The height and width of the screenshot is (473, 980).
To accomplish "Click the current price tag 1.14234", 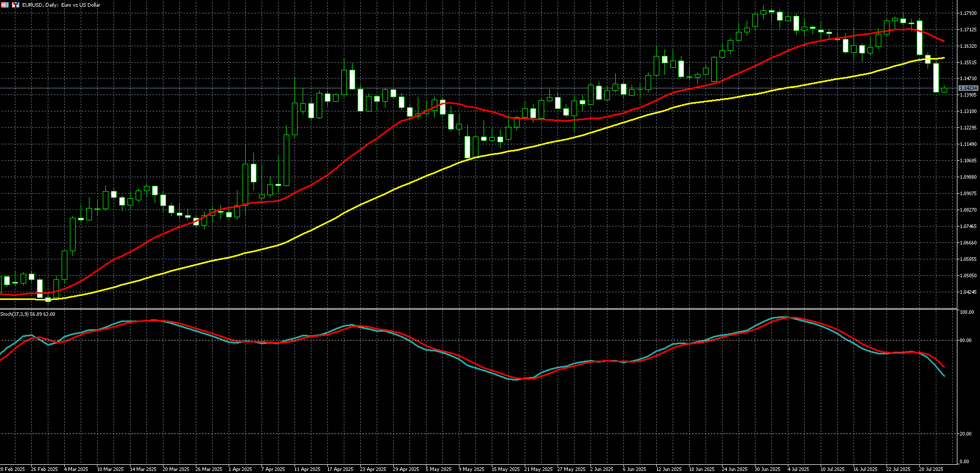I will point(968,88).
